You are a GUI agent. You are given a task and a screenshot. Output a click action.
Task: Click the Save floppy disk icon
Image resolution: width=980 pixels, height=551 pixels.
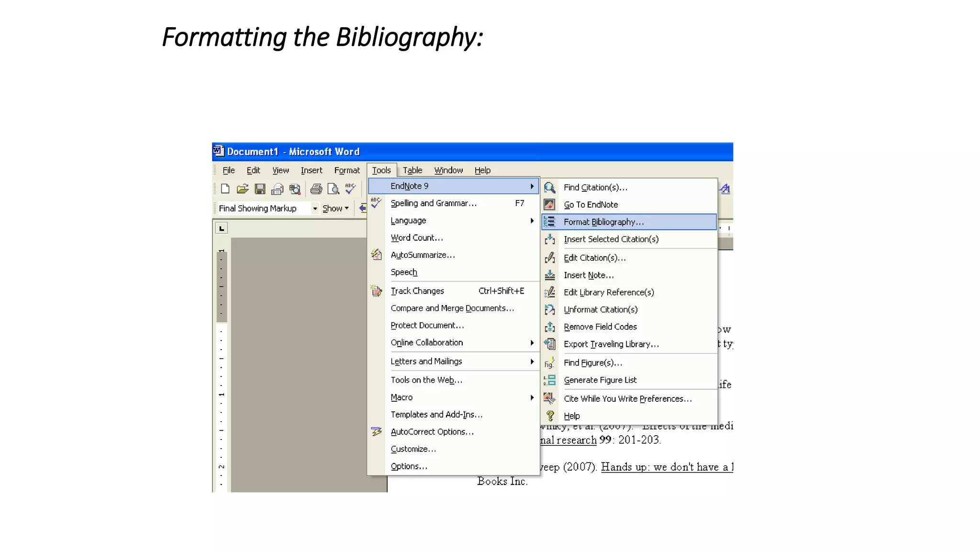click(260, 189)
